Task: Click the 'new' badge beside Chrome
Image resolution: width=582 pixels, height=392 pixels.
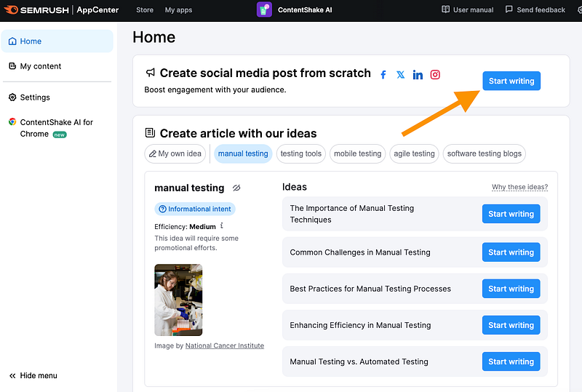Action: click(60, 135)
